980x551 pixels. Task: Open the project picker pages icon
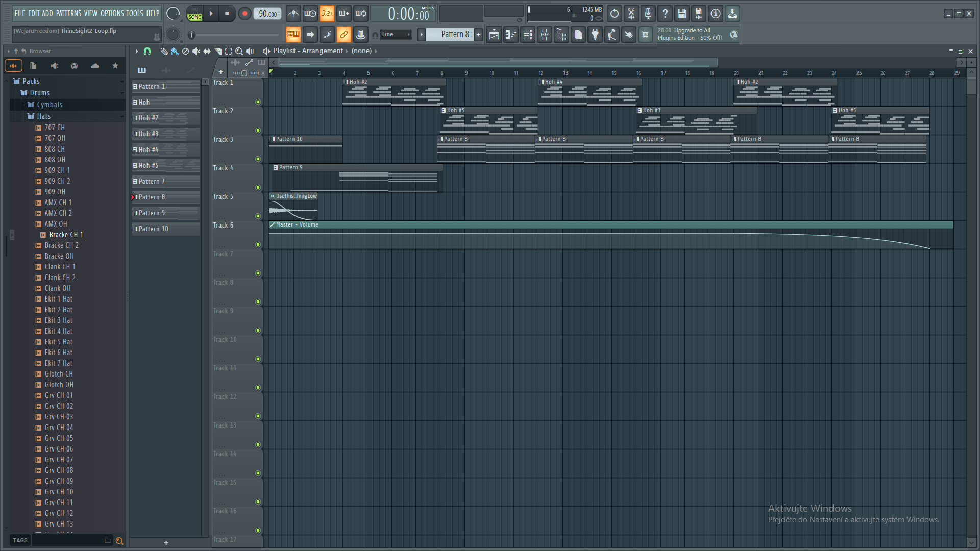[578, 35]
